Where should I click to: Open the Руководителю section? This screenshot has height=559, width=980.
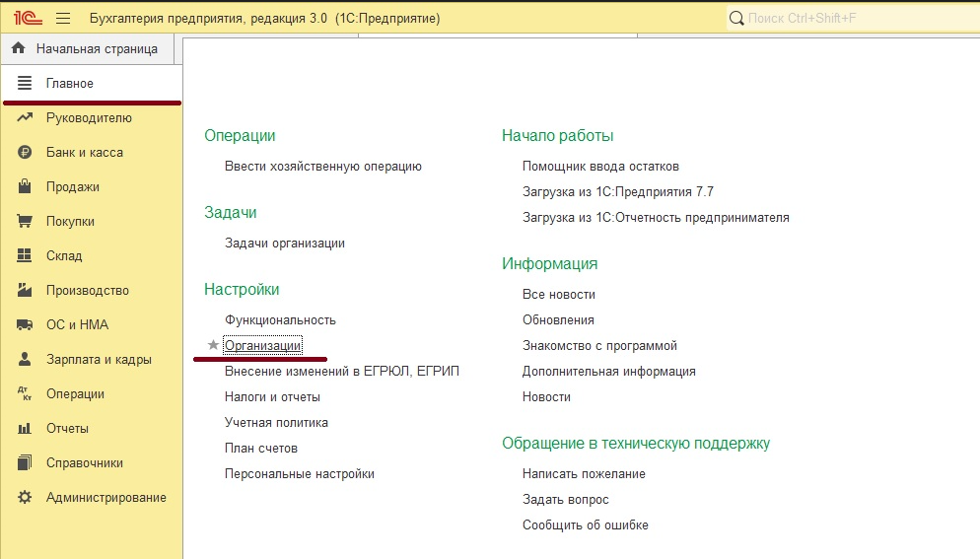click(92, 117)
